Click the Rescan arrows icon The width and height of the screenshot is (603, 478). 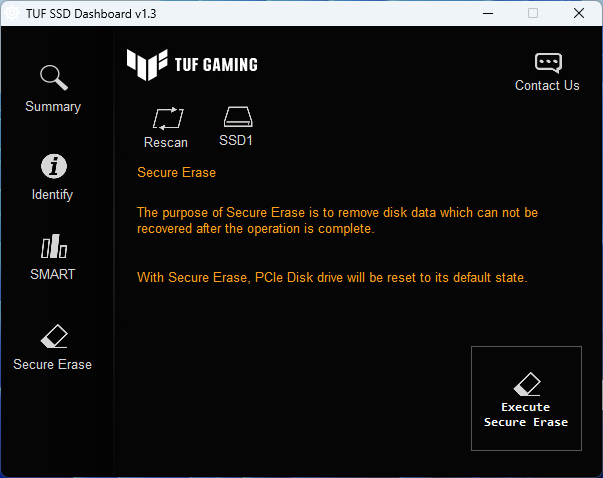[x=168, y=118]
